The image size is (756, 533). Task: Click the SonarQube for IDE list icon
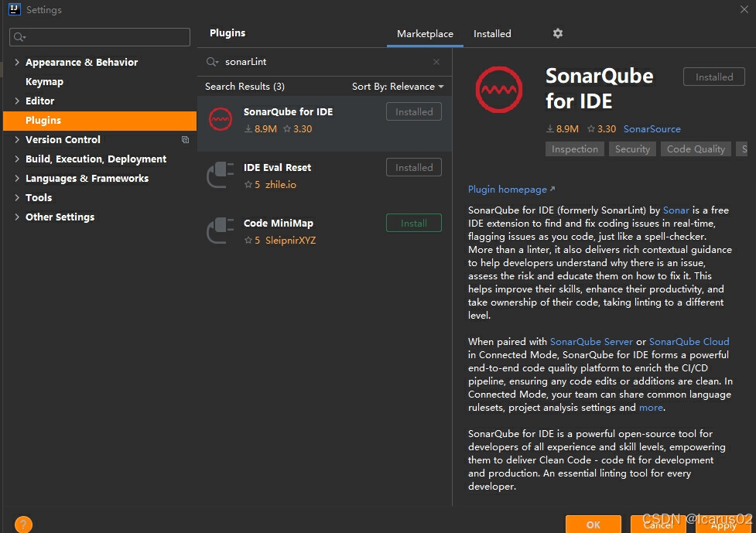[x=221, y=119]
